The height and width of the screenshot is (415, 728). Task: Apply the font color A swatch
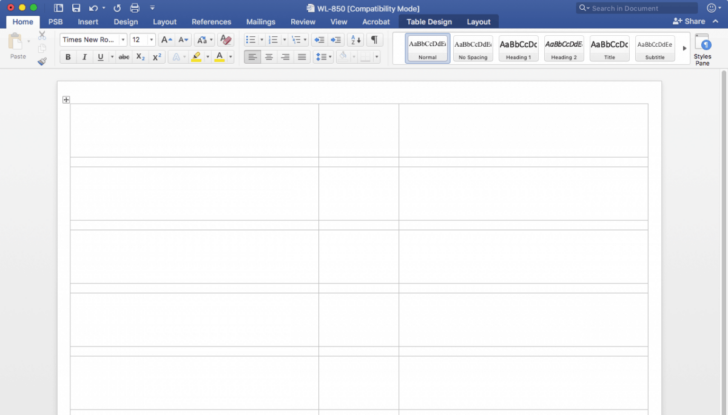coord(220,57)
